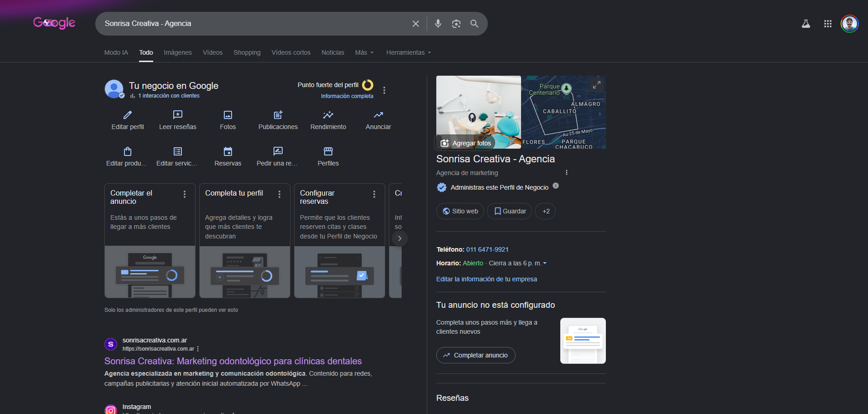This screenshot has width=868, height=414.
Task: Click Pedir una reseña icon
Action: 278,151
